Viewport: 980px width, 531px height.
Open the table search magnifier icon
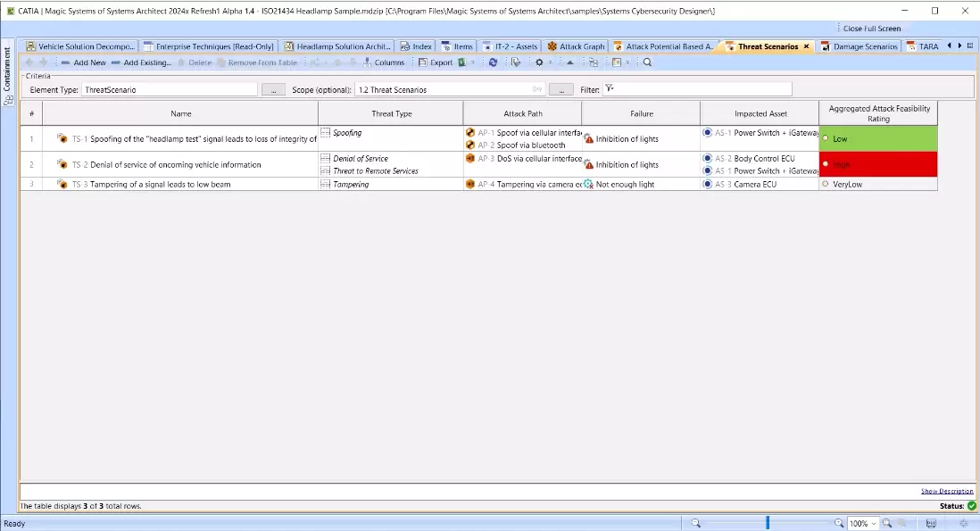click(x=647, y=62)
